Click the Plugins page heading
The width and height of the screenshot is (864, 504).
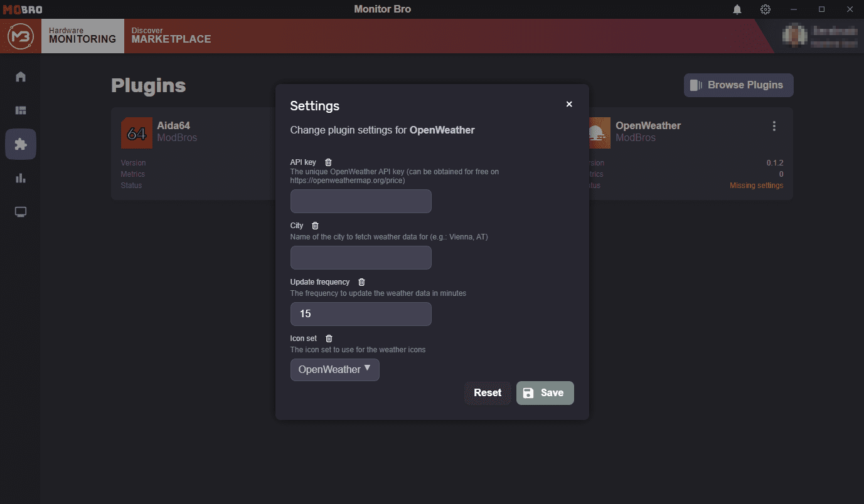pyautogui.click(x=149, y=85)
